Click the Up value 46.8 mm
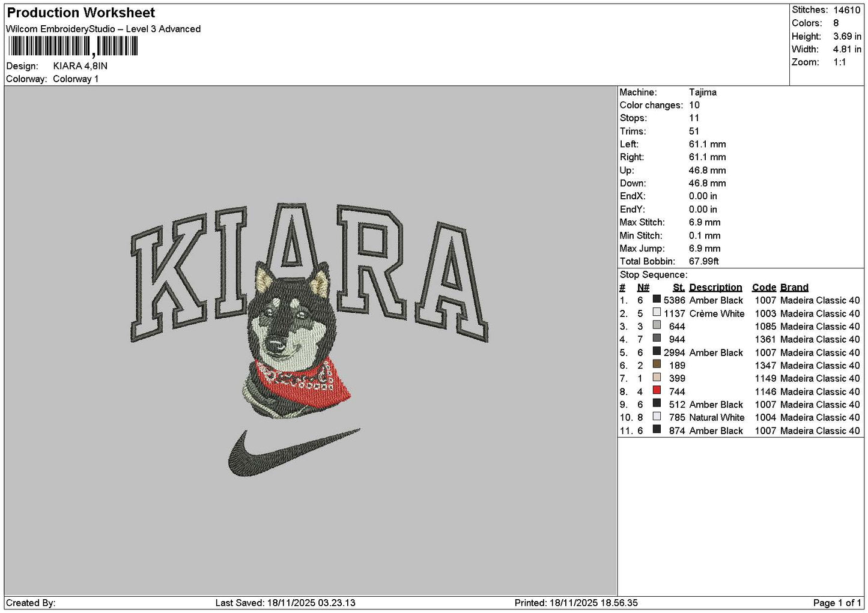 (x=708, y=170)
